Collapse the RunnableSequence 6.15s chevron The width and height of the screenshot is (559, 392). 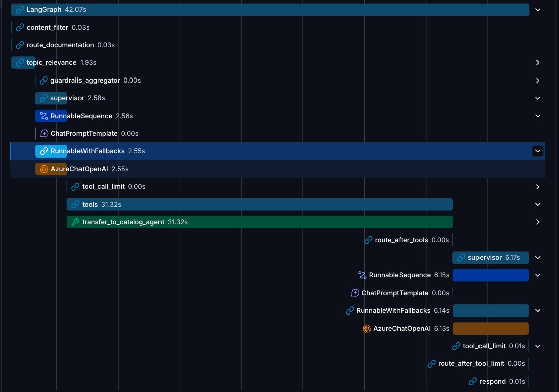pyautogui.click(x=538, y=275)
